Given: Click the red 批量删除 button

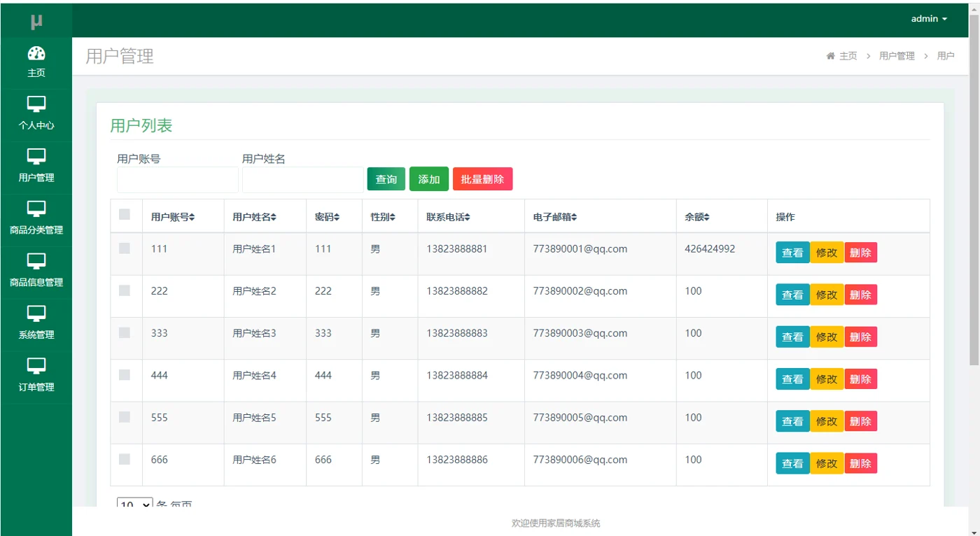Looking at the screenshot, I should tap(482, 179).
